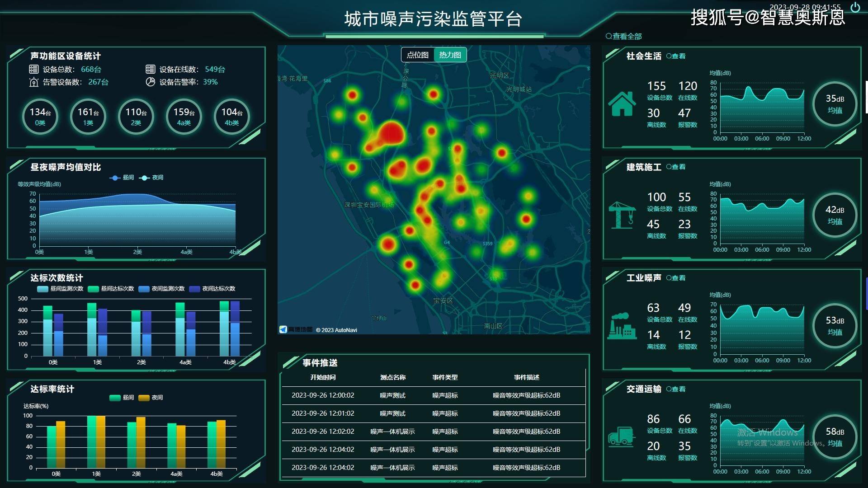Click the house icon in 社会生活
868x488 pixels.
pos(622,104)
